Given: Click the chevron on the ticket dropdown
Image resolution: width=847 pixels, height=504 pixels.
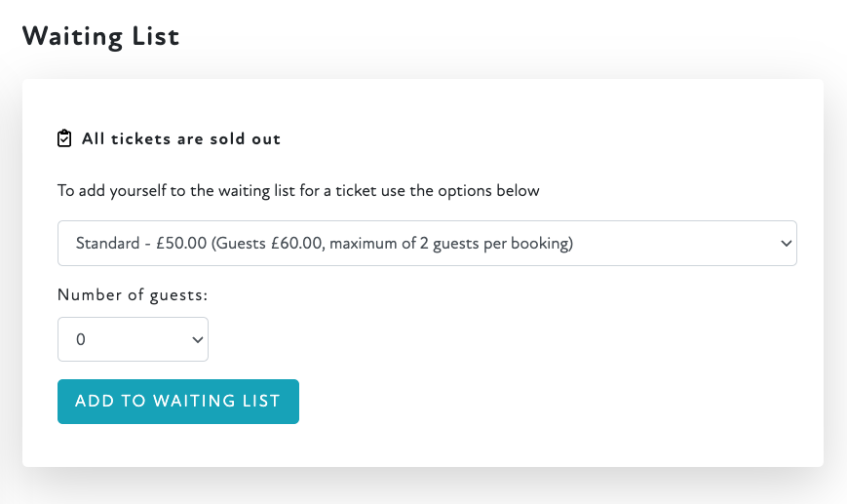Looking at the screenshot, I should coord(786,244).
